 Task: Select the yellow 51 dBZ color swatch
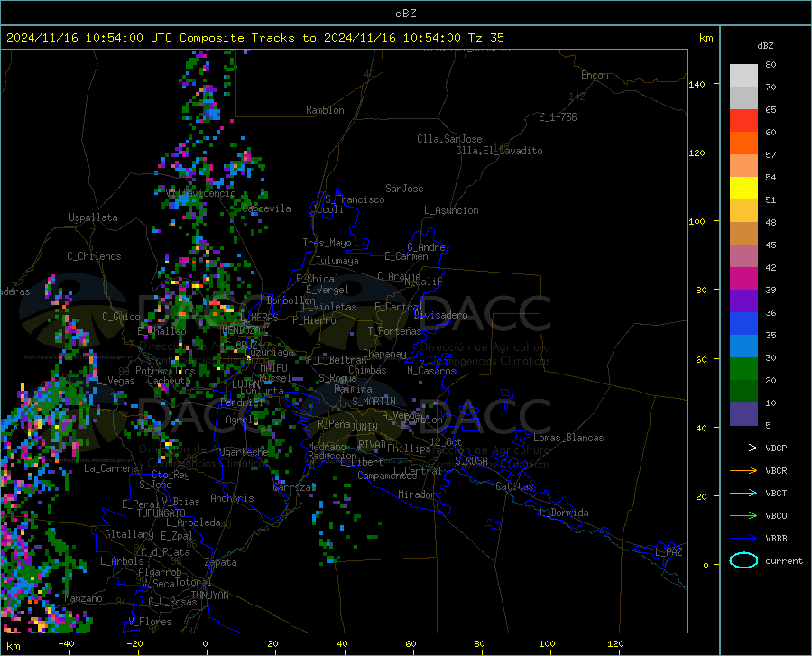pos(743,189)
